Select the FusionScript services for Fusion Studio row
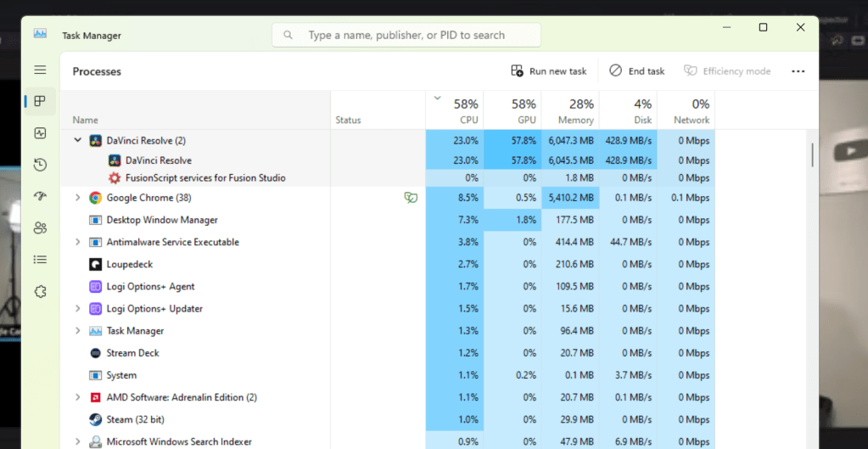 tap(388, 178)
